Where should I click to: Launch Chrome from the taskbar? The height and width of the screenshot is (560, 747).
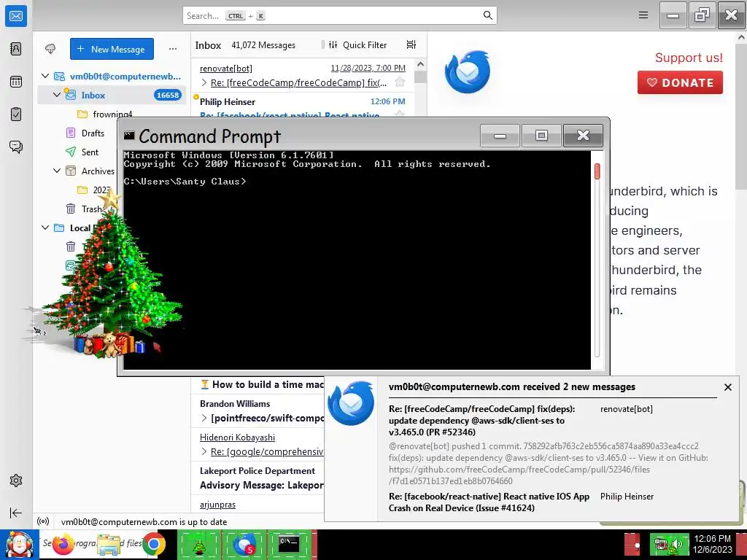click(153, 545)
